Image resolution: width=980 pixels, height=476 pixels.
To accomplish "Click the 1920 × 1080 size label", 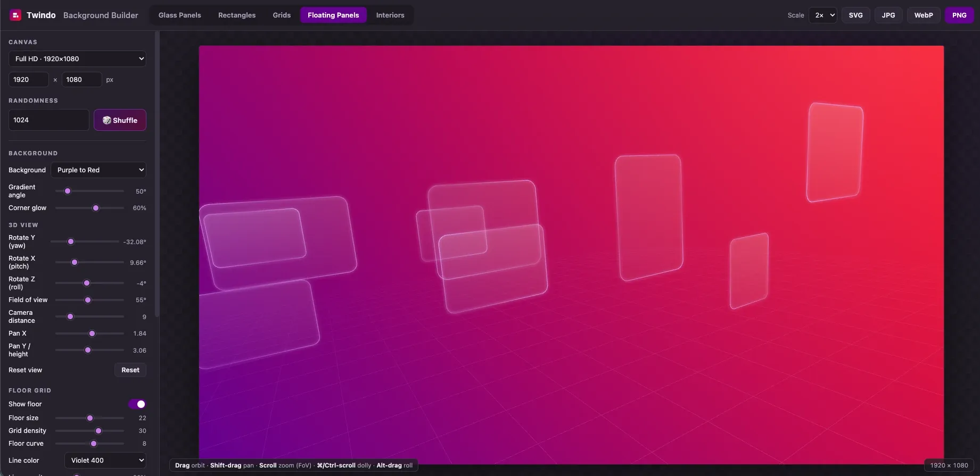I will pyautogui.click(x=949, y=465).
